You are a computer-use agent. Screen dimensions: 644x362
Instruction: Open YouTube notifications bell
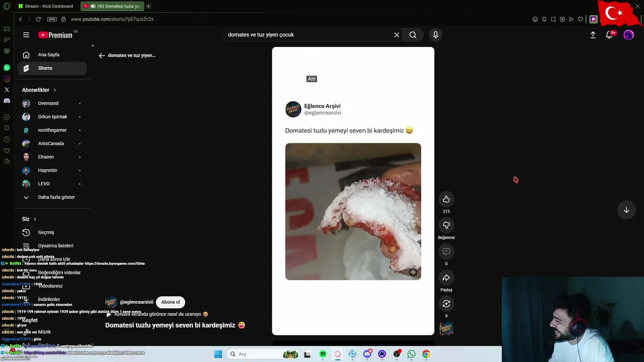point(609,35)
